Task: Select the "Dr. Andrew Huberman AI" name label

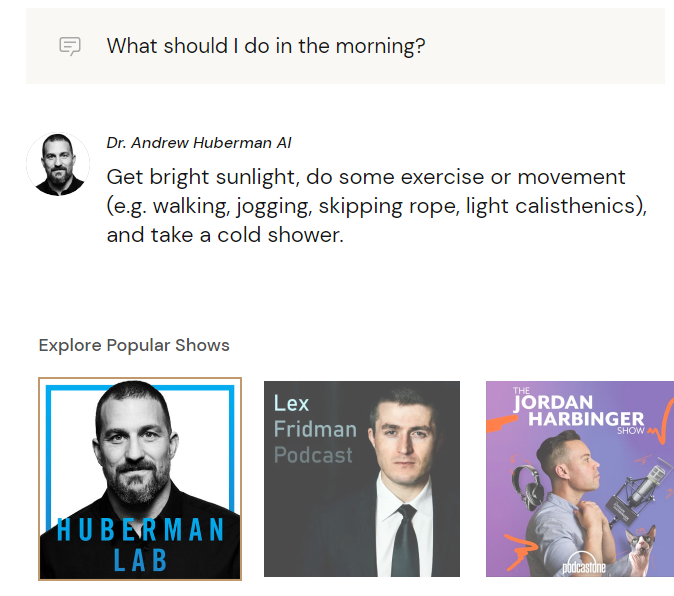Action: click(199, 143)
